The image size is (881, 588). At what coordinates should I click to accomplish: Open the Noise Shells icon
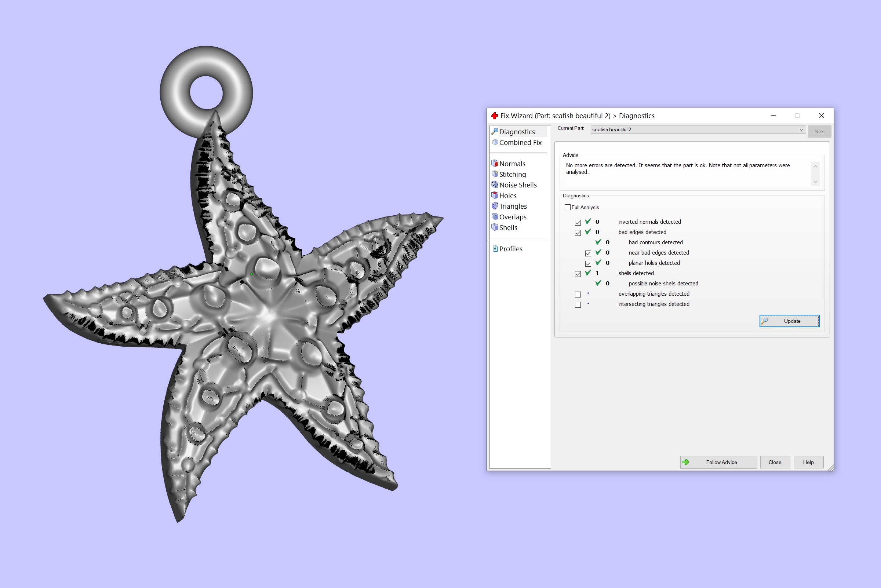(495, 185)
